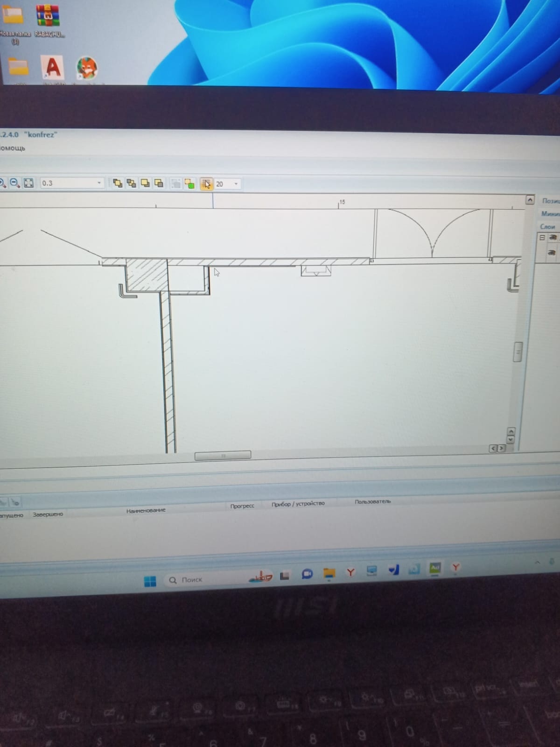Click the green square group icon
This screenshot has height=747, width=560.
[189, 184]
